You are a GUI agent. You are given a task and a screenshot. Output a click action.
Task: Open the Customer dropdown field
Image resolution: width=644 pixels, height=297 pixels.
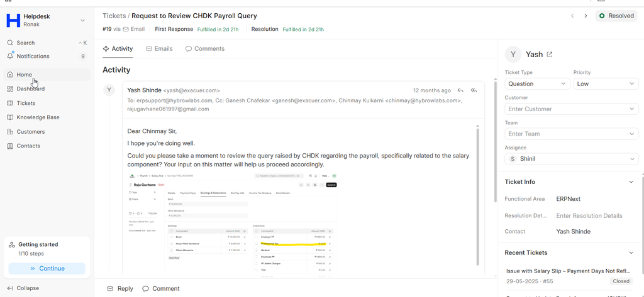[x=571, y=109]
